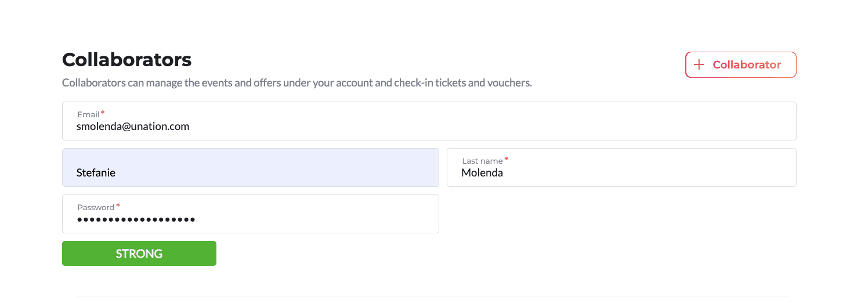The width and height of the screenshot is (868, 303).
Task: Click the masked password dots
Action: click(136, 219)
